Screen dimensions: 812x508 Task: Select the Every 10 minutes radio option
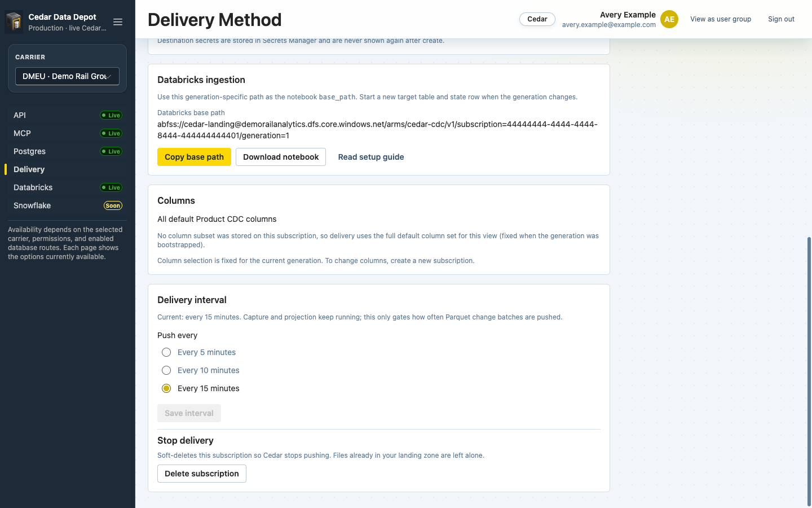166,370
